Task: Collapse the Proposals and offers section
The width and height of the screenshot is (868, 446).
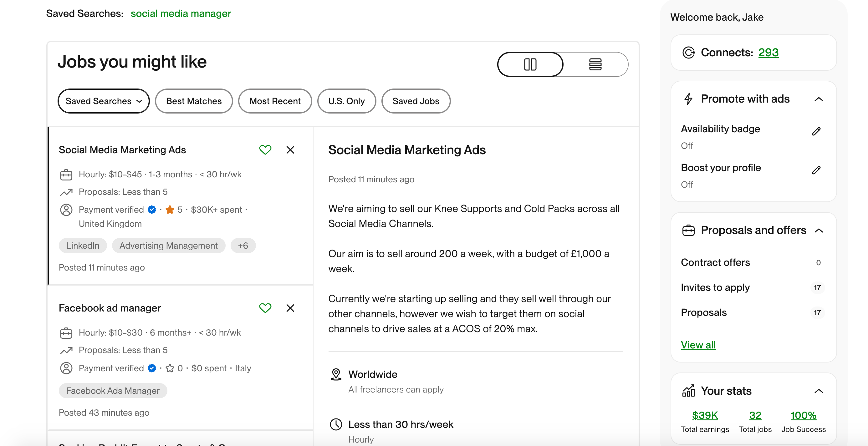Action: point(819,231)
